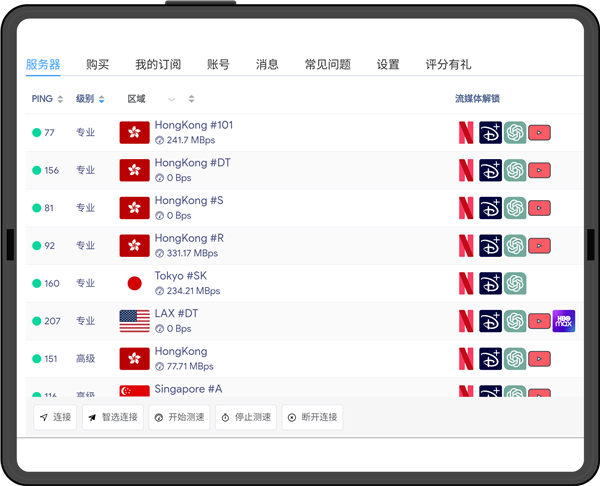The height and width of the screenshot is (486, 600).
Task: Click the YouTube icon for HongKong #S
Action: [x=540, y=208]
